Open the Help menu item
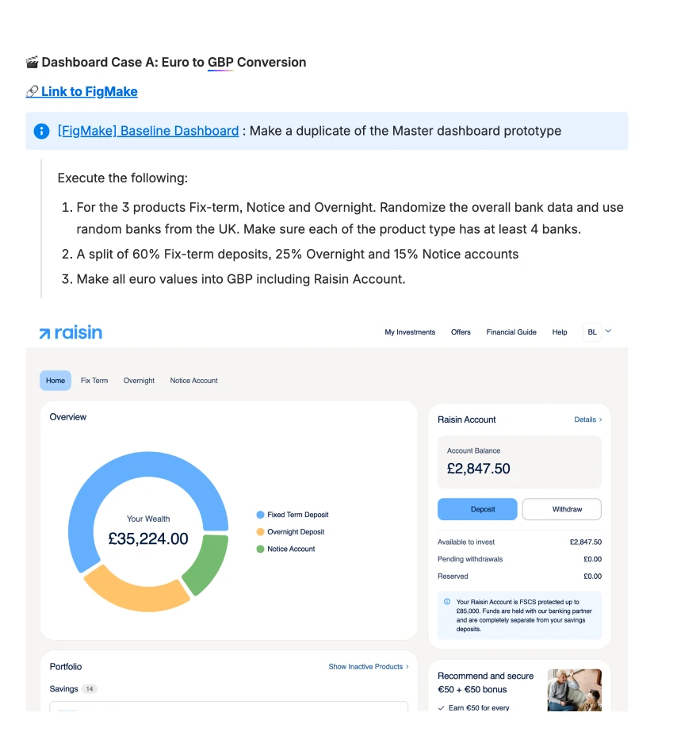Image resolution: width=700 pixels, height=747 pixels. [x=560, y=332]
